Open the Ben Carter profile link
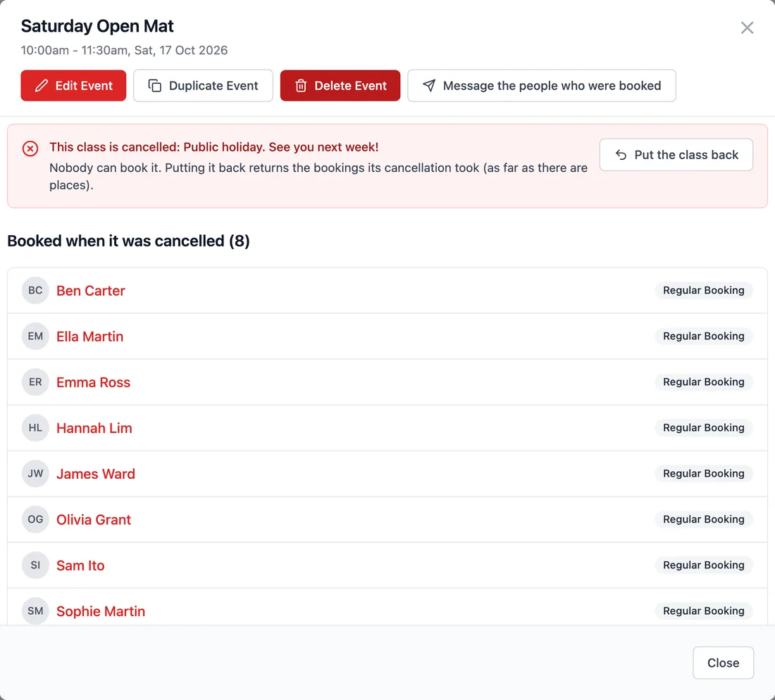Viewport: 775px width, 700px height. pos(90,290)
